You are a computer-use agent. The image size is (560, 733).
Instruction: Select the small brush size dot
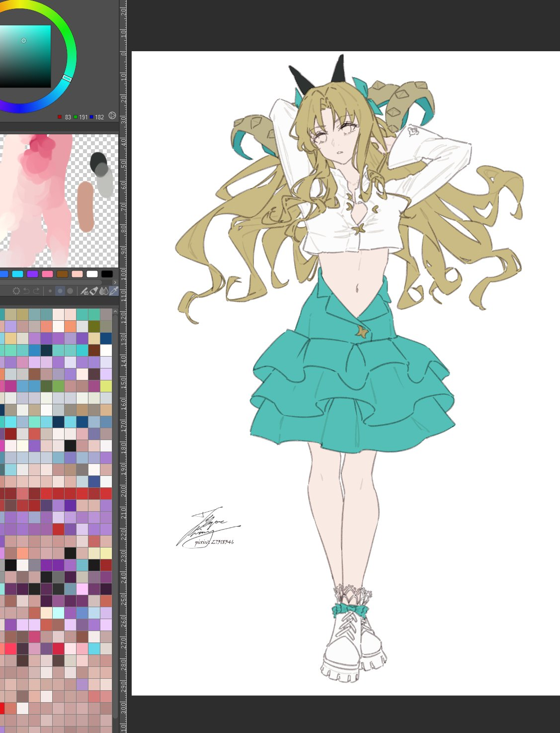50,291
